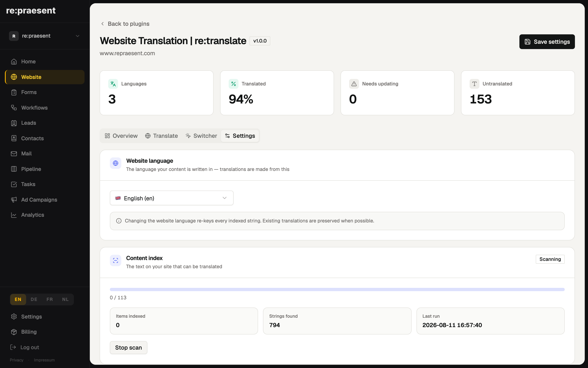The height and width of the screenshot is (368, 588).
Task: Click the Content index scan icon
Action: pos(115,260)
